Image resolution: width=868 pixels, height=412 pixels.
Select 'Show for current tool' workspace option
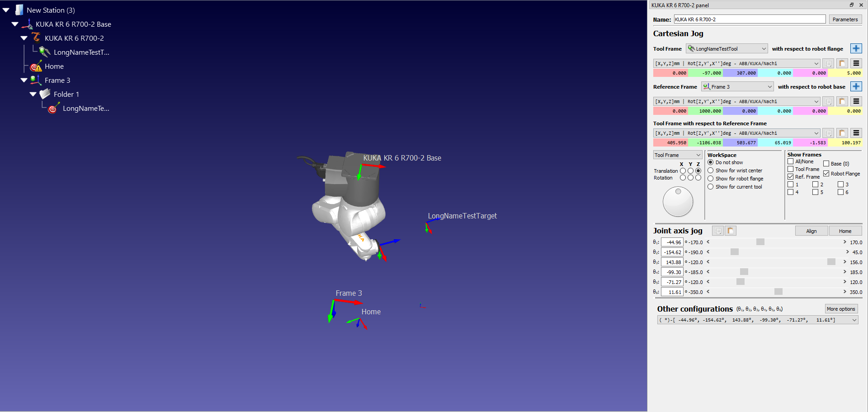coord(711,187)
